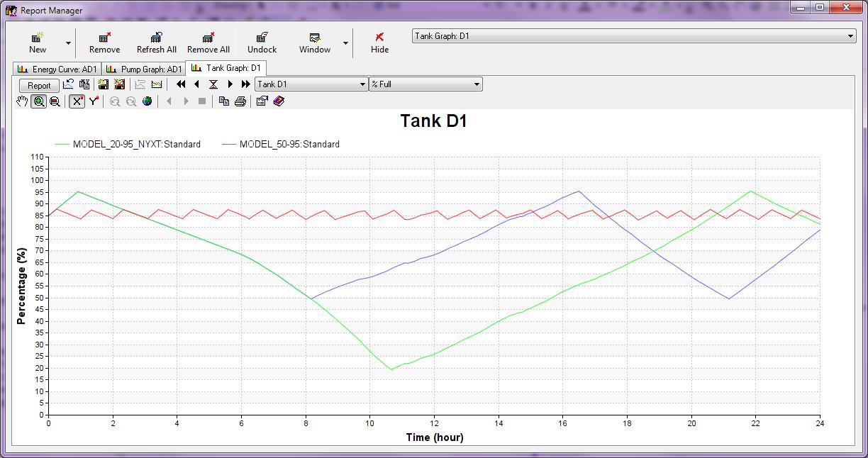Open the Tank D1 element dropdown

tap(311, 84)
